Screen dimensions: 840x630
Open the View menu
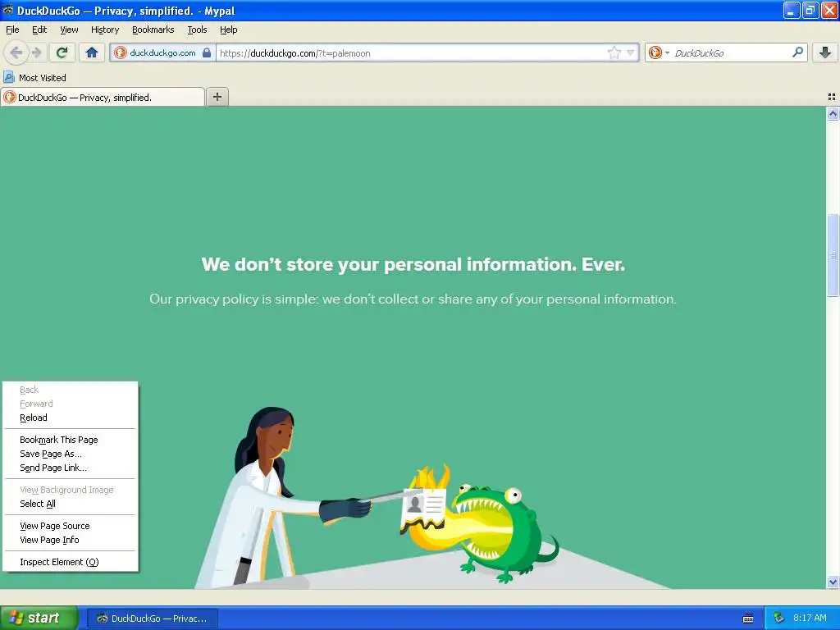[69, 30]
